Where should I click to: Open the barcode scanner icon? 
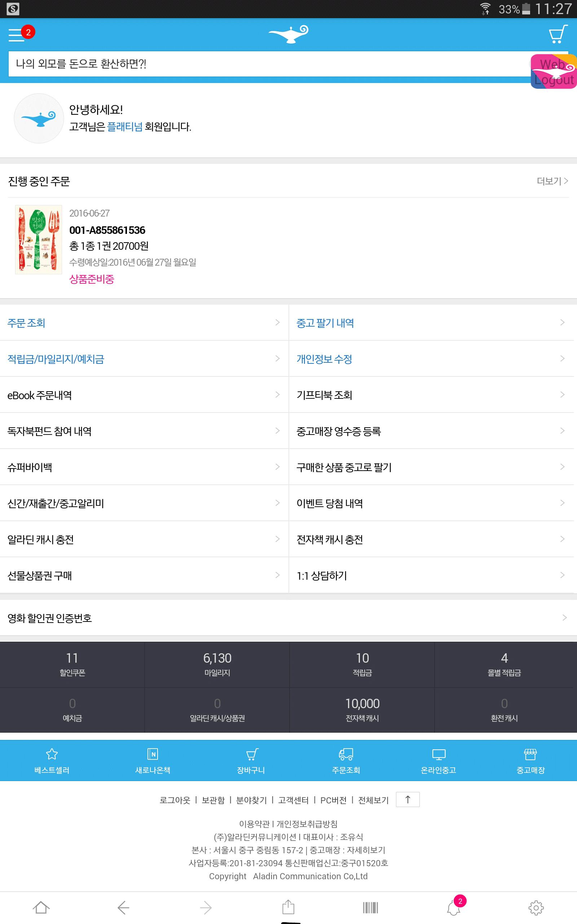370,908
